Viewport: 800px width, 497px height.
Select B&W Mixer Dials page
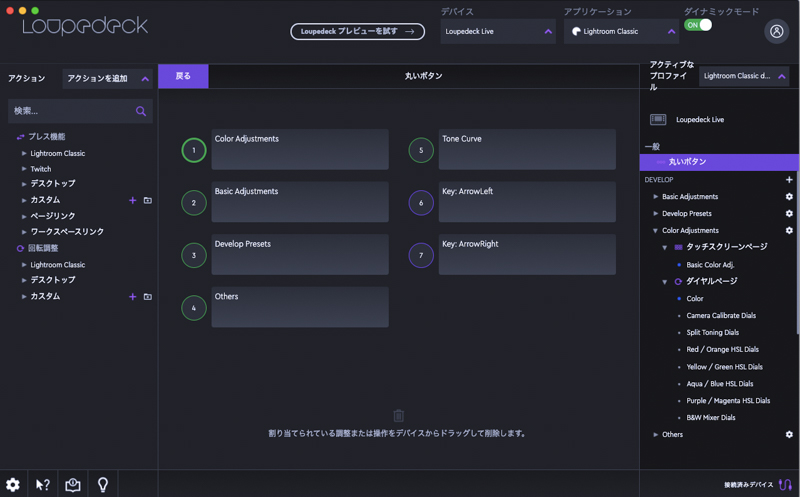711,417
